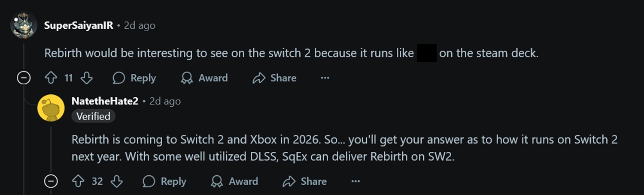Share SuperSaiyanIR's comment

point(275,78)
